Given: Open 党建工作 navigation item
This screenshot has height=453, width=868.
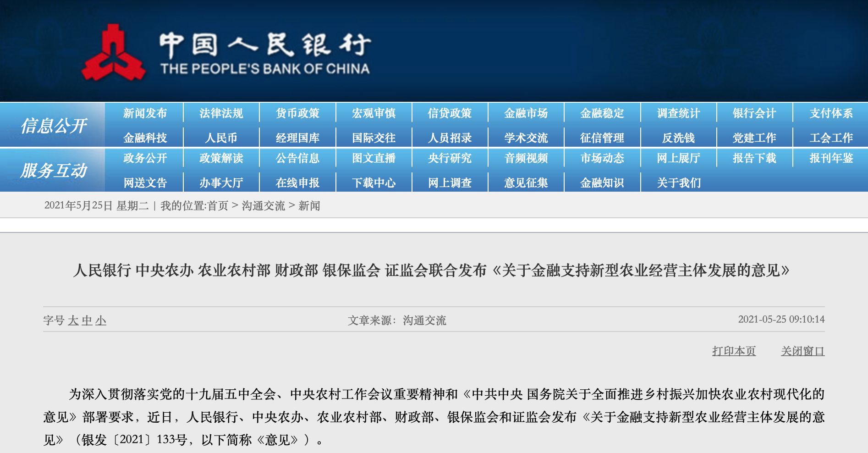Looking at the screenshot, I should tap(754, 138).
